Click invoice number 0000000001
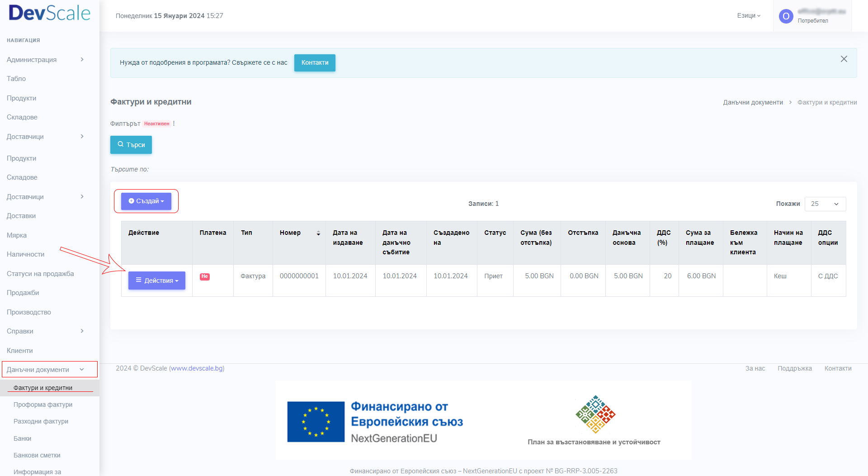Screen dimensions: 868x476 [299, 276]
